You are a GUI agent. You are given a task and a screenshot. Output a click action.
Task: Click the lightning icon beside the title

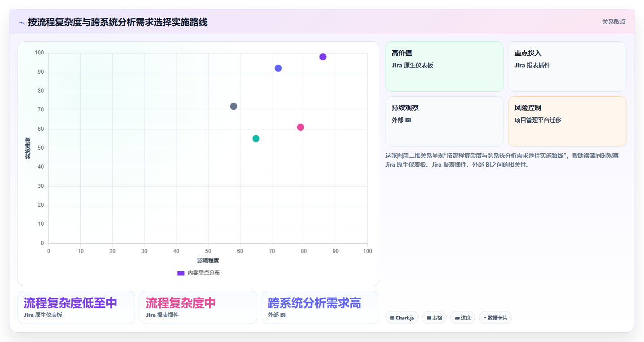[x=21, y=22]
